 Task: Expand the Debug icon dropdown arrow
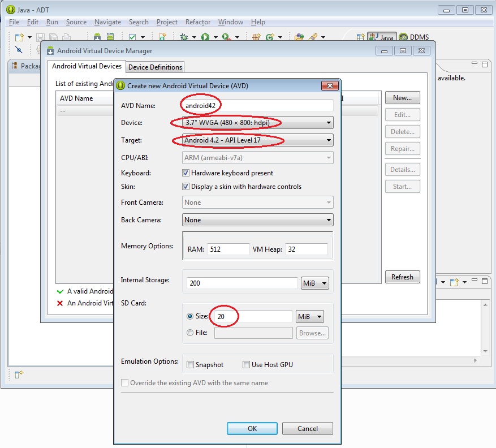click(194, 37)
